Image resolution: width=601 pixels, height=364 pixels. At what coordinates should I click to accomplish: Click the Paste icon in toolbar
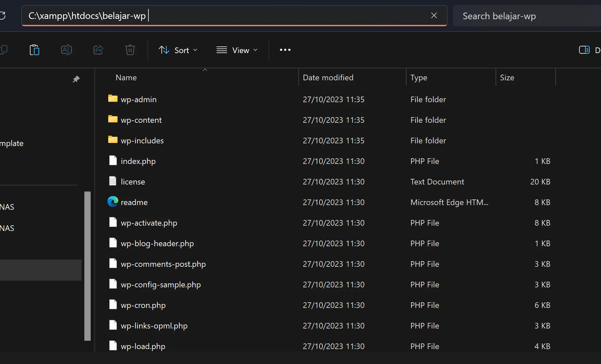click(x=35, y=50)
